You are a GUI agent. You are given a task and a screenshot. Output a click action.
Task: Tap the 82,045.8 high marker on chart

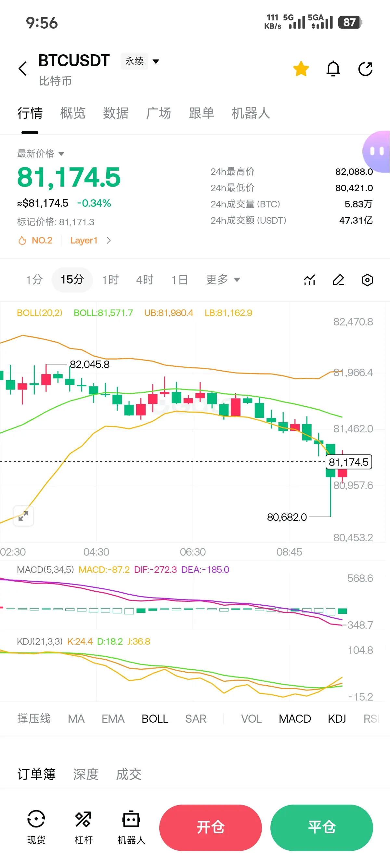pyautogui.click(x=90, y=364)
